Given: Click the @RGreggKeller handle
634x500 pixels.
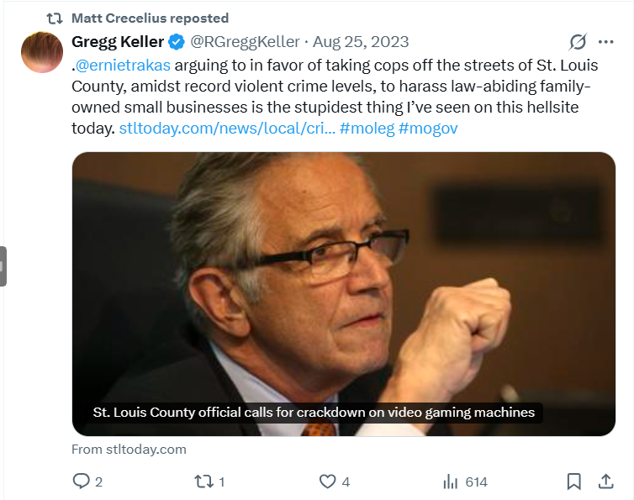Looking at the screenshot, I should [x=244, y=42].
